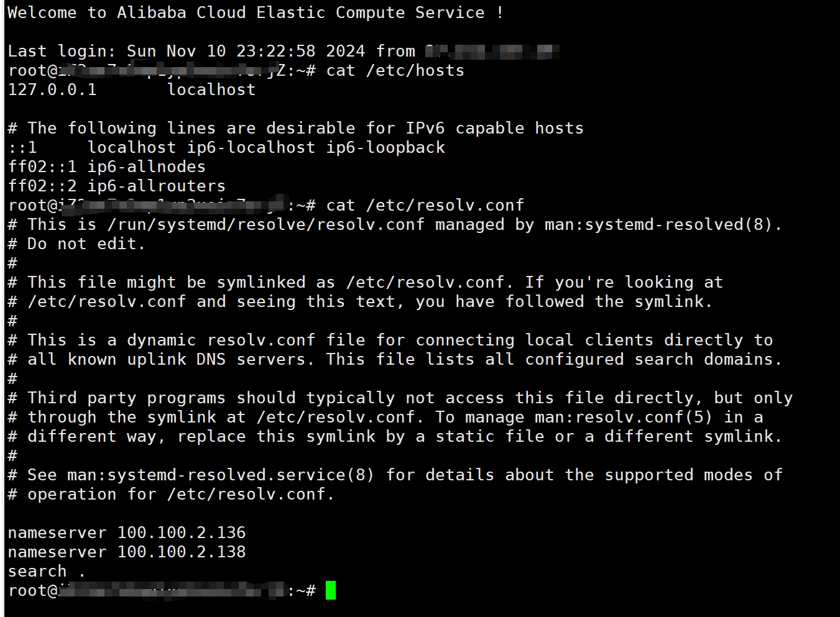The image size is (840, 617).
Task: Click 'man:systemd-resolved.service(8)' reference text
Action: [221, 475]
